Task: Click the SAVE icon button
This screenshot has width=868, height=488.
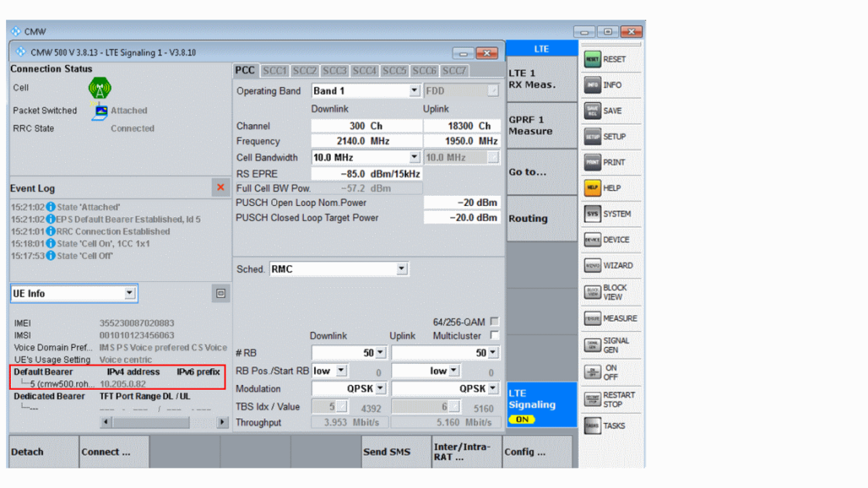Action: point(592,110)
